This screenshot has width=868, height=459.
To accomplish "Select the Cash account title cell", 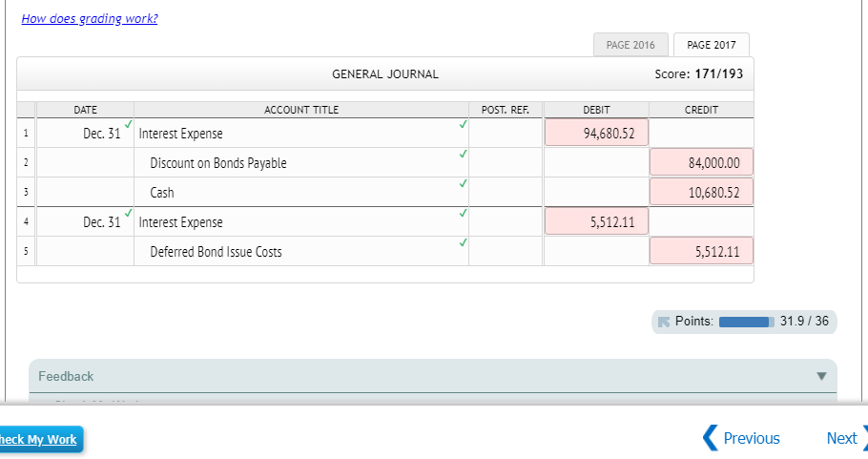I will coord(301,192).
